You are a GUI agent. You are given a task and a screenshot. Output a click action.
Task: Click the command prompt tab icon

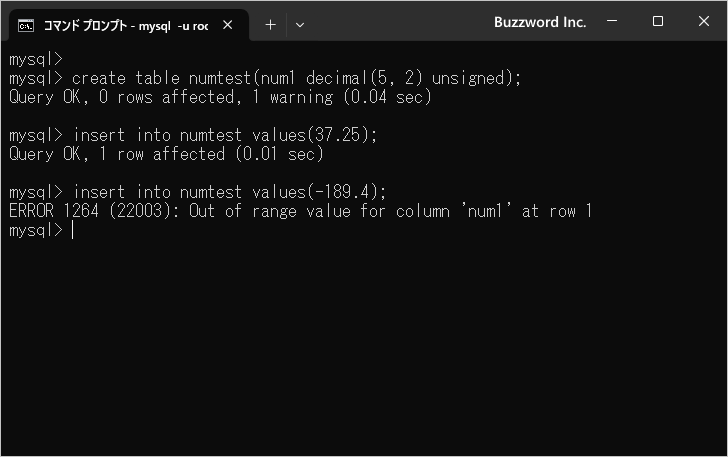26,26
